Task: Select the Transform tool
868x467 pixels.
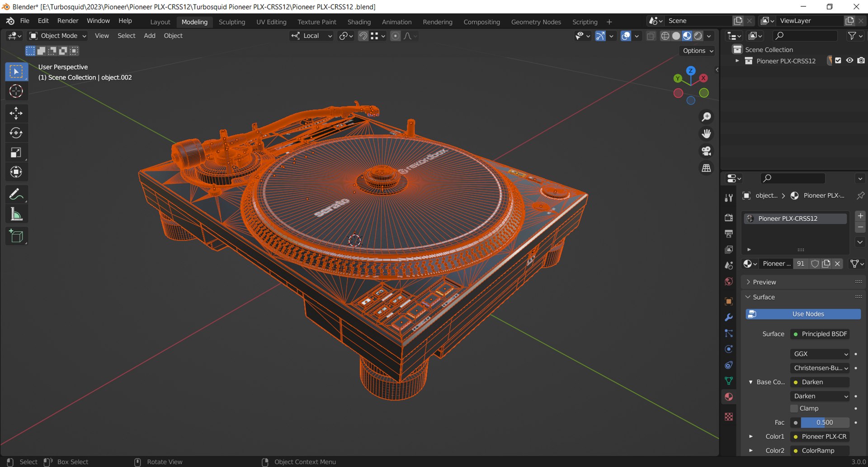Action: (x=16, y=172)
